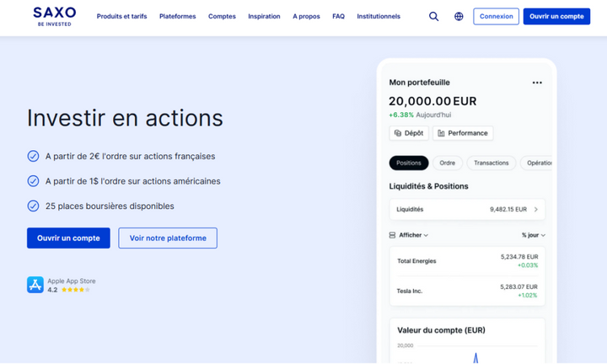Select the Positions tab
Image resolution: width=607 pixels, height=364 pixels.
[409, 163]
